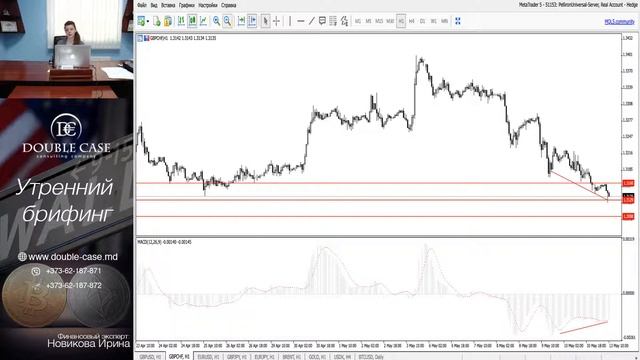Select the Fibonacci retracement tool
The image size is (640, 360).
[333, 21]
